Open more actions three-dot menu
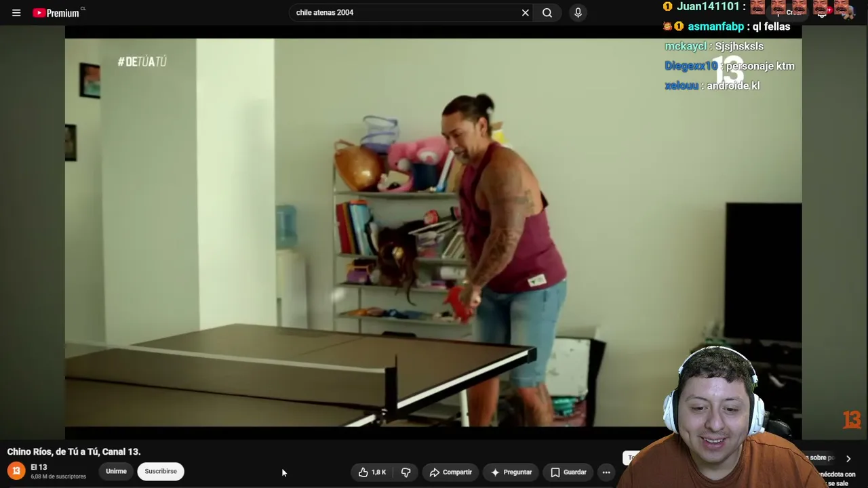868x488 pixels. [x=606, y=472]
